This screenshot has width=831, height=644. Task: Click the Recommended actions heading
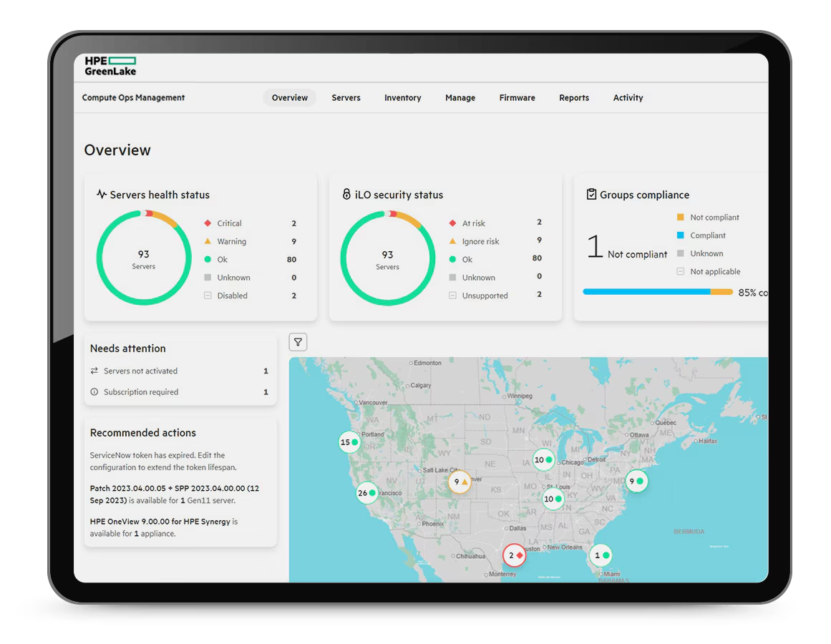(x=143, y=433)
